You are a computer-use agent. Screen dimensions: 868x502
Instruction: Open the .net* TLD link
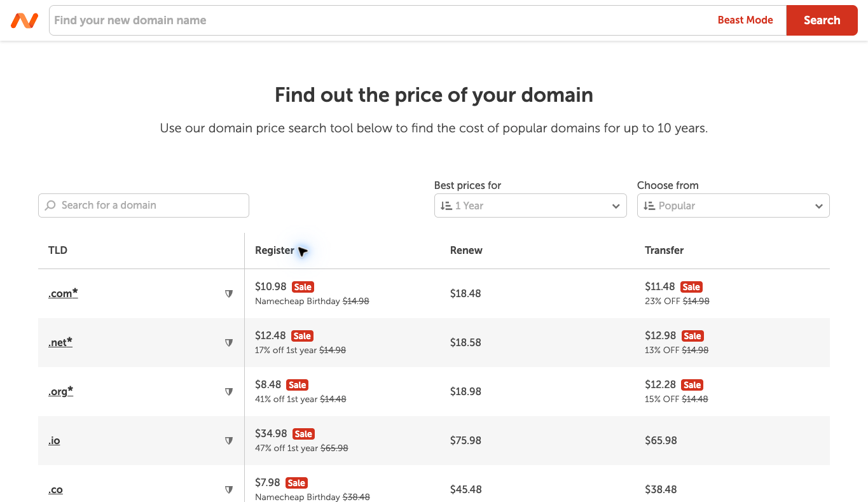pos(60,342)
